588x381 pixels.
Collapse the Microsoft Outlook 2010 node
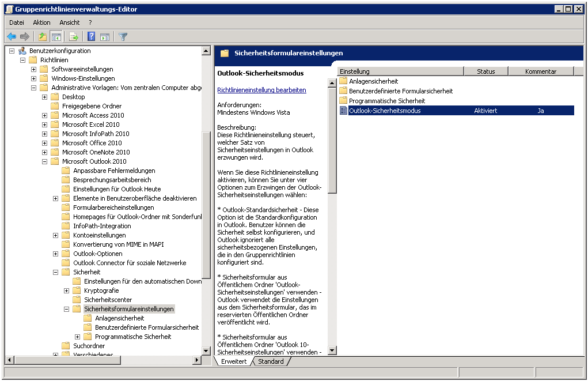pyautogui.click(x=44, y=161)
